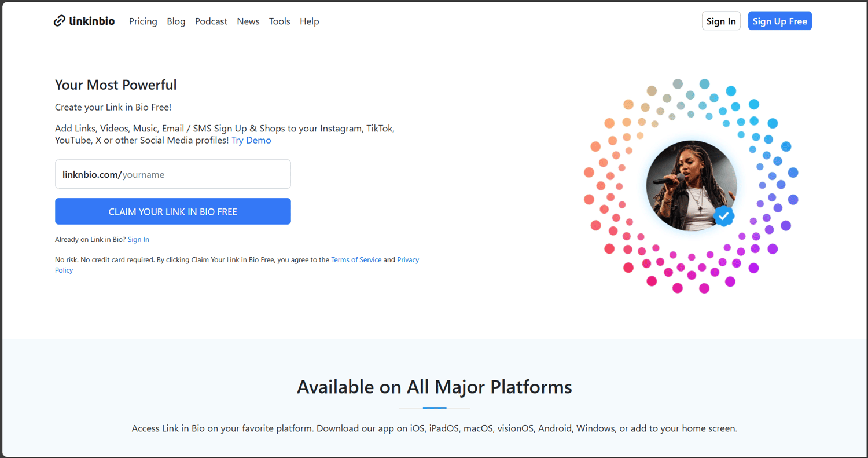Navigate to News
The height and width of the screenshot is (458, 868).
248,21
